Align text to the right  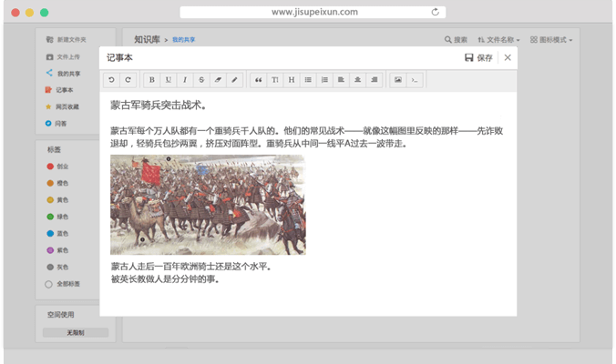374,80
